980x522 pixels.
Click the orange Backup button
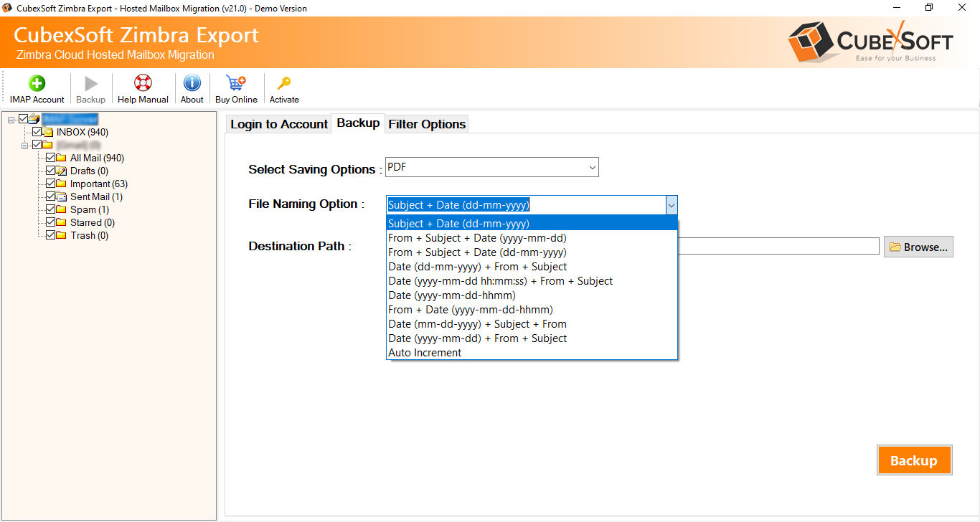click(914, 460)
